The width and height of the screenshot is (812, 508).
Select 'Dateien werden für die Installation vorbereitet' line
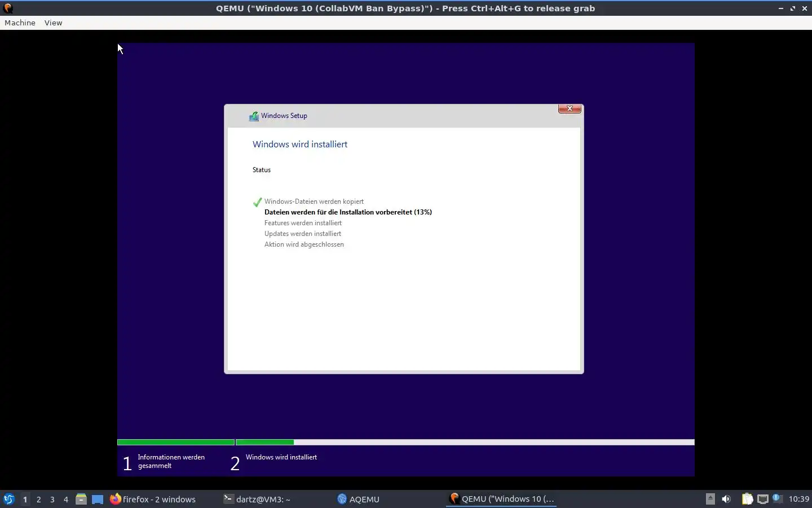pos(348,212)
